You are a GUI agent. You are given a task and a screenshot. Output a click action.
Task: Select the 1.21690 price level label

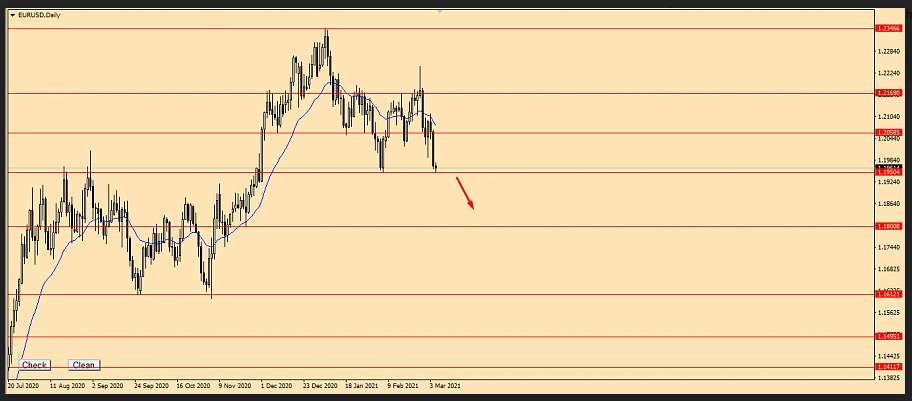coord(888,93)
